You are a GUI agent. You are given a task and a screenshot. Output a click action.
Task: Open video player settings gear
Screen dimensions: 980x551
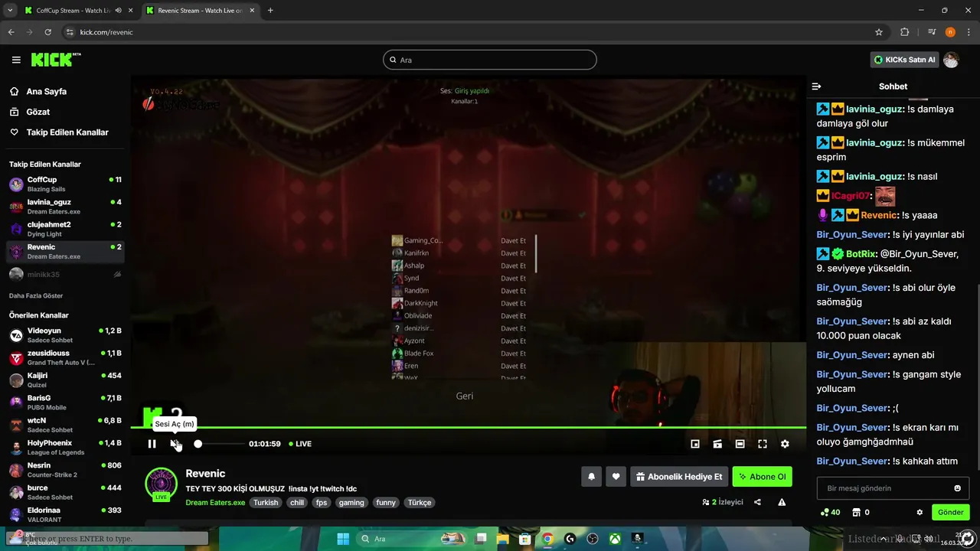coord(785,444)
